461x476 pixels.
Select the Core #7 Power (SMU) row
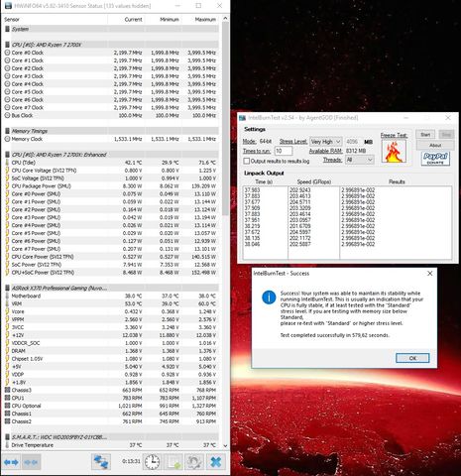(111, 249)
